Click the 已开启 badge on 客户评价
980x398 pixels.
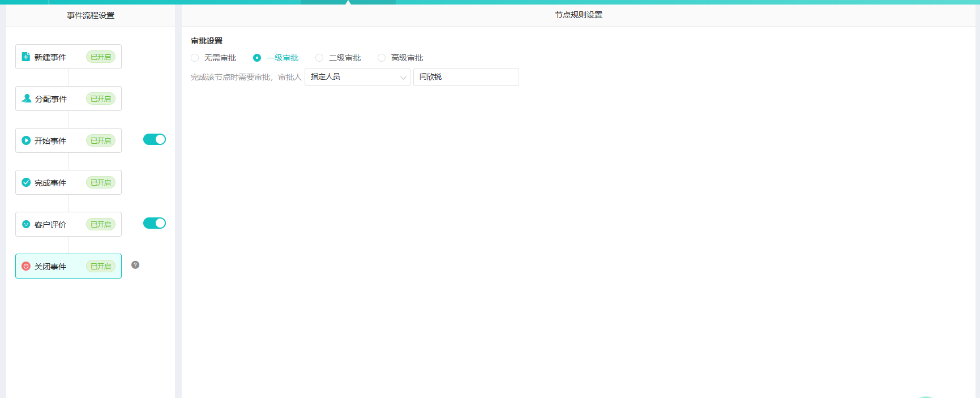101,224
